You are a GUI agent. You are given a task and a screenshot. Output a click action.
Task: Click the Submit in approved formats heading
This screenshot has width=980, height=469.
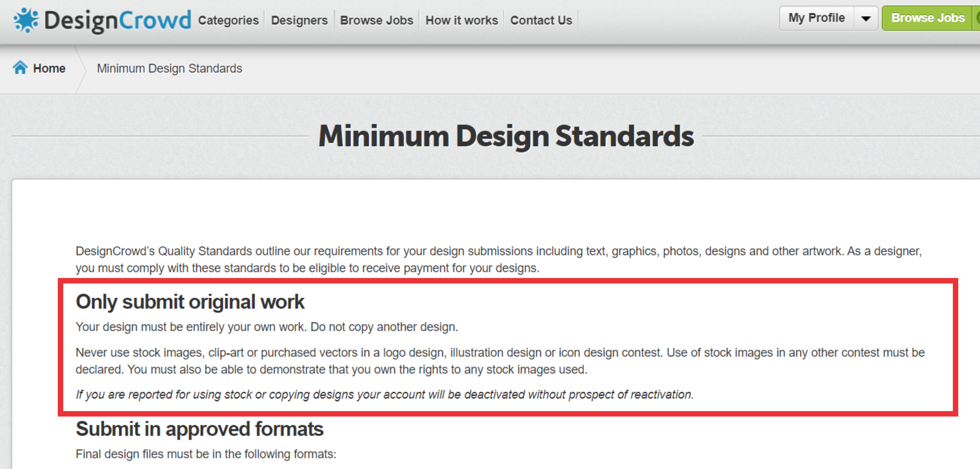click(199, 429)
